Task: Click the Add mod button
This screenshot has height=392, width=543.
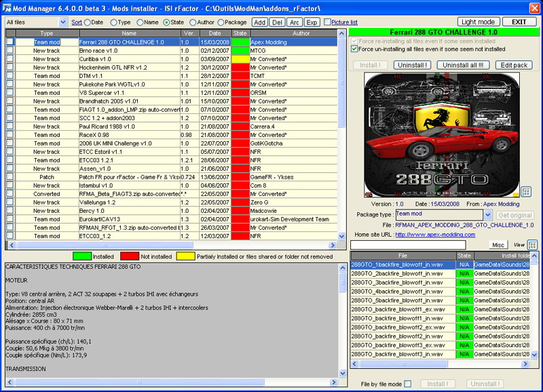Action: point(259,22)
